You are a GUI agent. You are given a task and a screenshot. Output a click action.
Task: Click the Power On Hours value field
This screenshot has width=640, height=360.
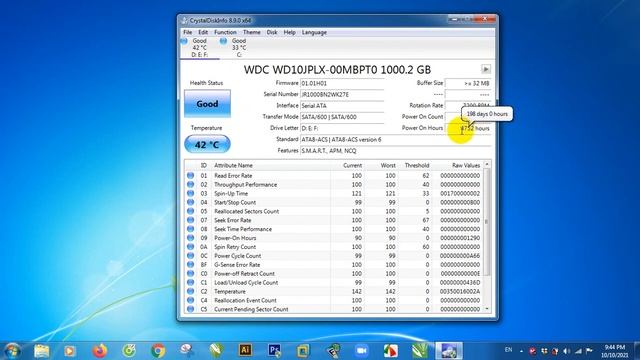click(x=468, y=128)
